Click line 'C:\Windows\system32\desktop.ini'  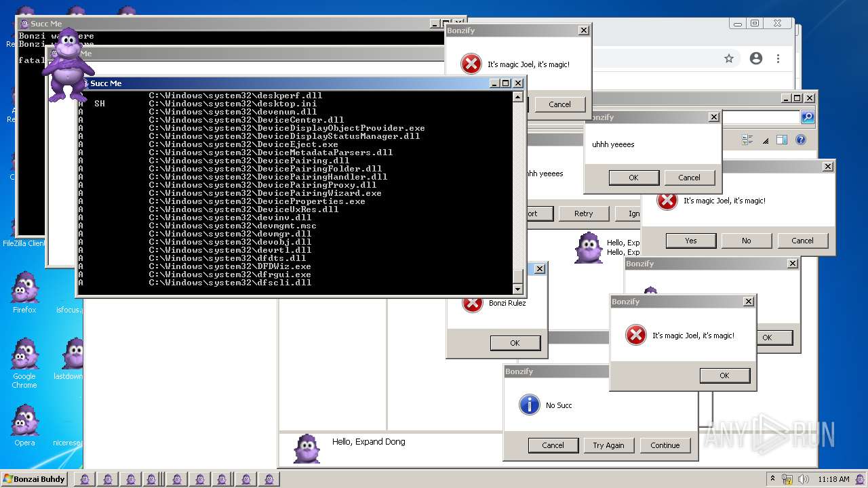(233, 104)
